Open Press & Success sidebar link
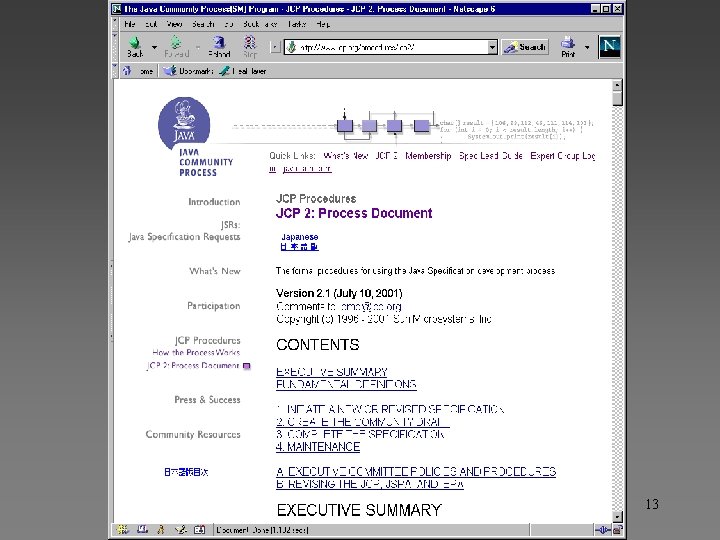This screenshot has height=540, width=720. 207,399
